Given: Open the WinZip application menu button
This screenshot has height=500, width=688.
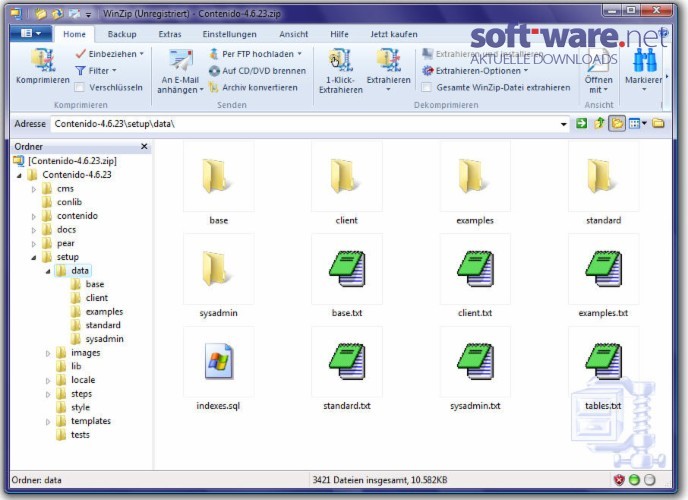Looking at the screenshot, I should point(30,33).
